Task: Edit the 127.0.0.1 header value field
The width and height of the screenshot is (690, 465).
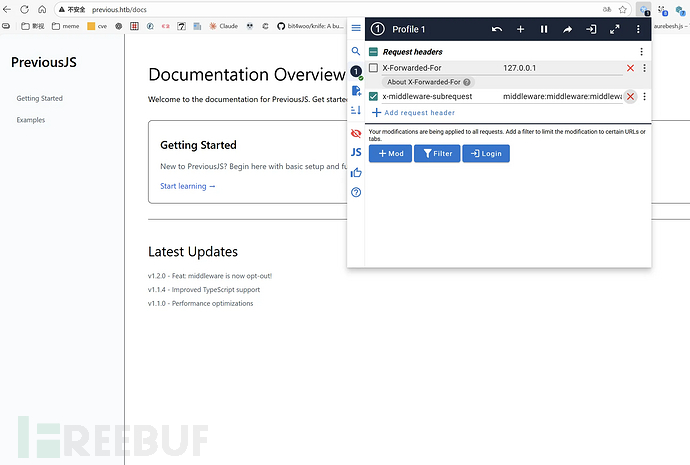Action: click(x=562, y=68)
